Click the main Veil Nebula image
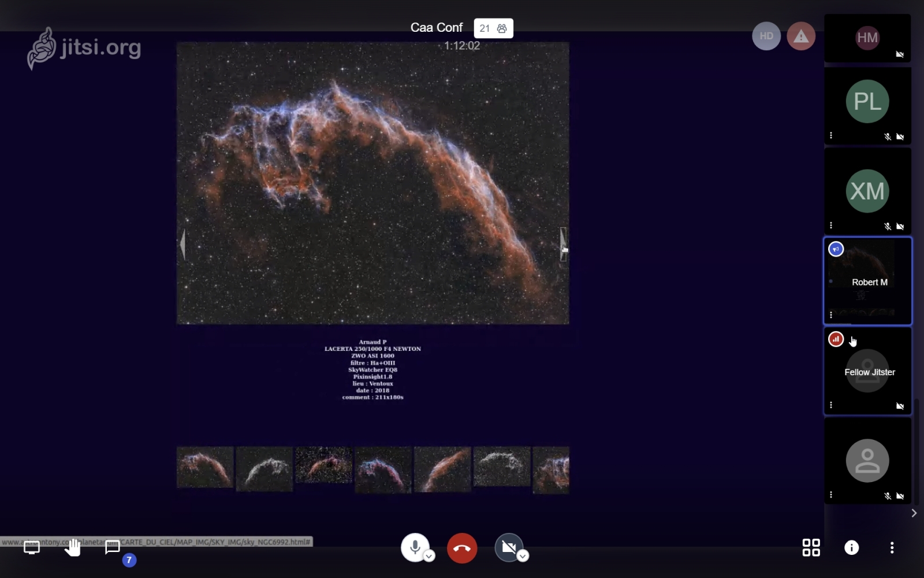The width and height of the screenshot is (924, 578). 372,183
